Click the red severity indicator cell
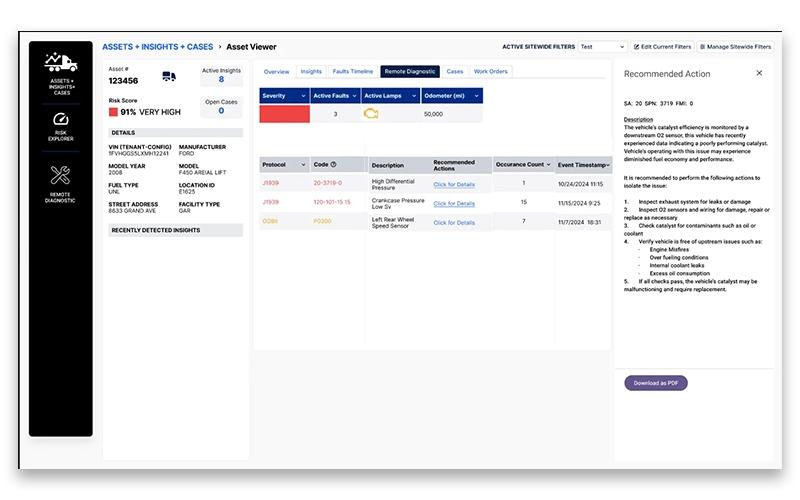This screenshot has width=800, height=500. pyautogui.click(x=284, y=114)
